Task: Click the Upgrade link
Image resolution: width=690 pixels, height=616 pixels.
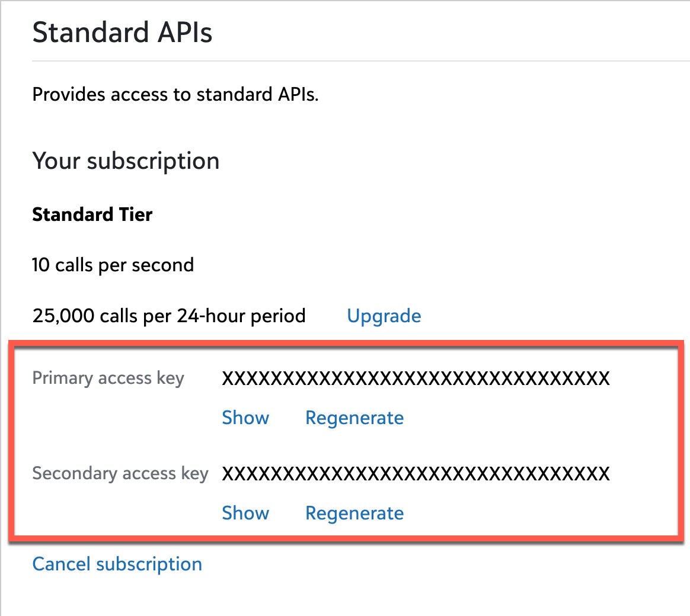Action: tap(384, 316)
